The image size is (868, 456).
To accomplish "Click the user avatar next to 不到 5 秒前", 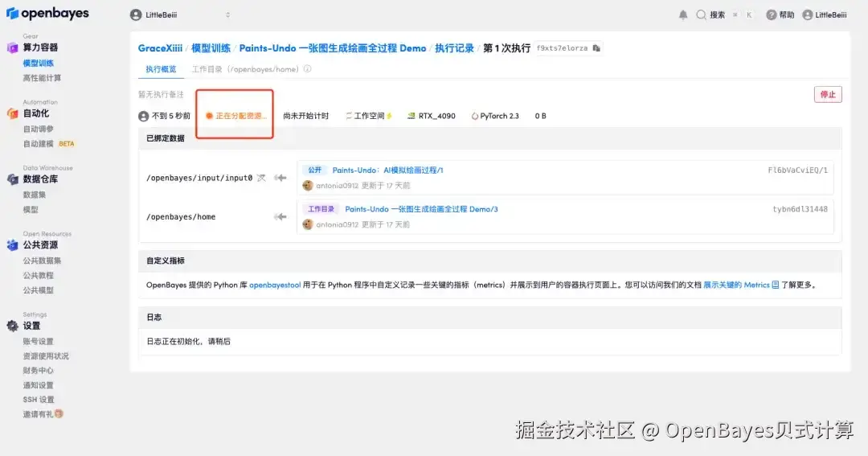I will point(143,116).
